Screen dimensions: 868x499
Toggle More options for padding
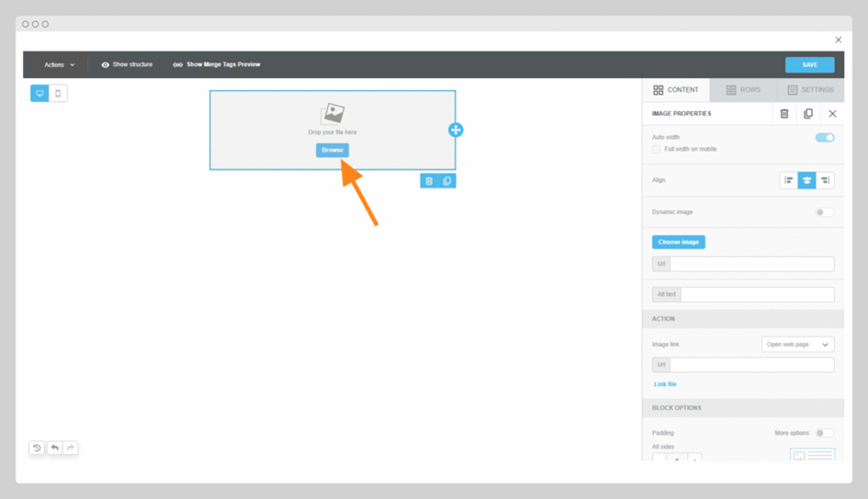(825, 433)
